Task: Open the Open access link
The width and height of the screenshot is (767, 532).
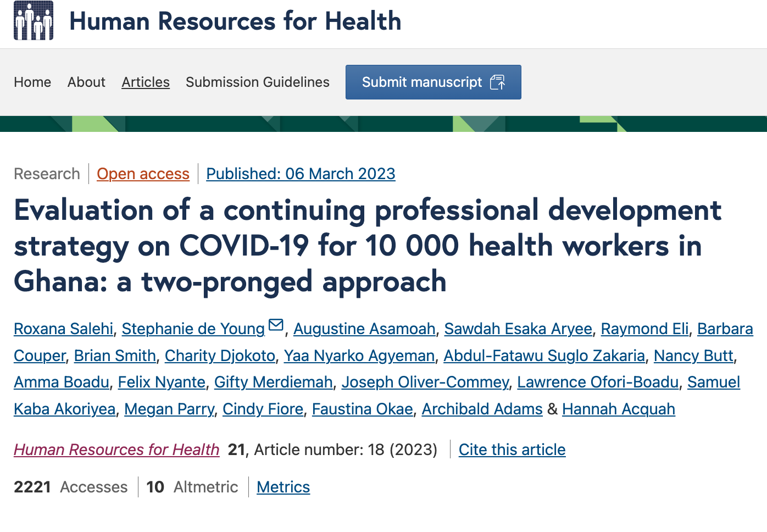Action: (143, 174)
